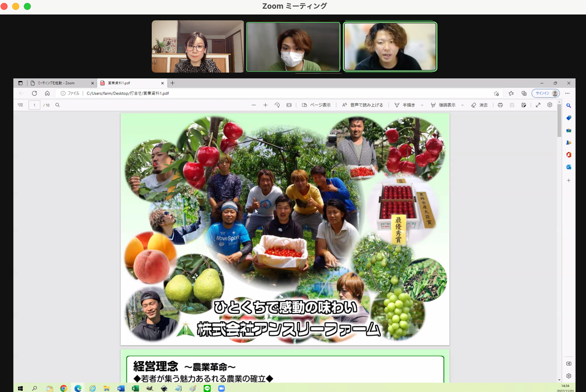
Task: Select the woman with glasses video tile
Action: pos(198,46)
